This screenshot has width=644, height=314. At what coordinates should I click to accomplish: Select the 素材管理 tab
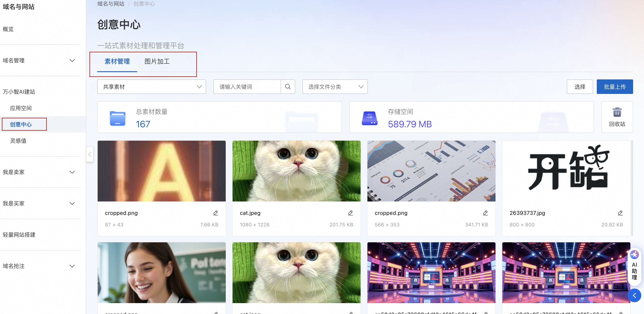117,61
